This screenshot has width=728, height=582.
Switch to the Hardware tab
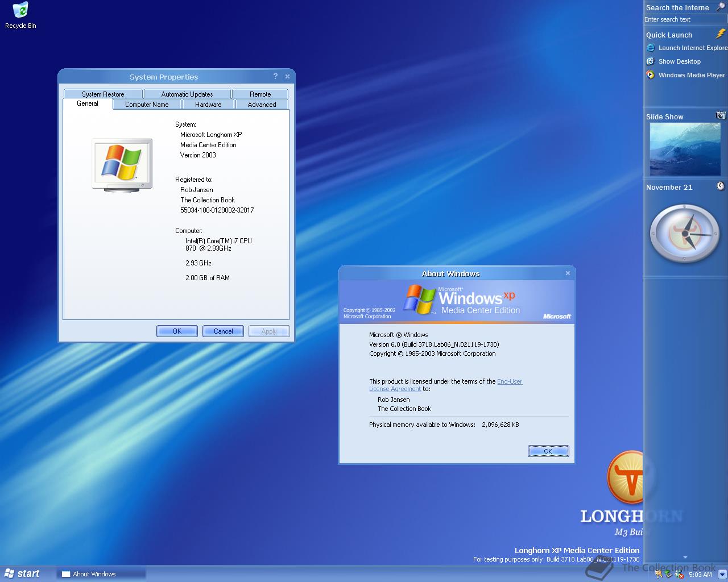(208, 104)
